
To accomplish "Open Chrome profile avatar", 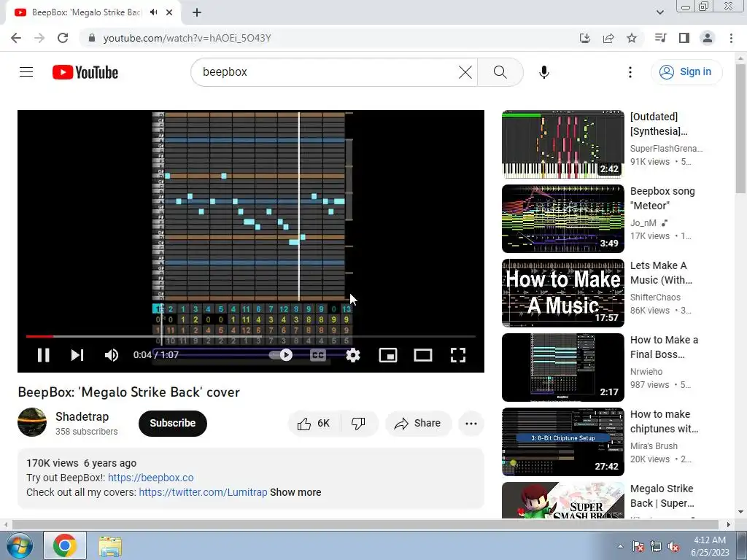I will tap(708, 38).
